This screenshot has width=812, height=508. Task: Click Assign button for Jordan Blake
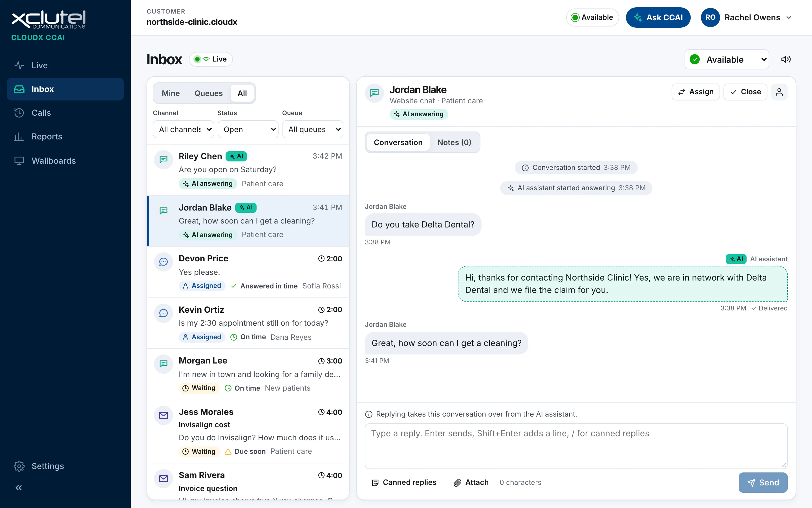pyautogui.click(x=696, y=92)
